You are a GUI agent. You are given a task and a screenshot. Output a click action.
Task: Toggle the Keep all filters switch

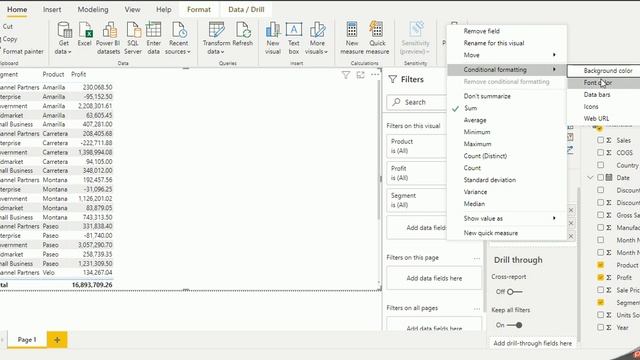(x=514, y=325)
